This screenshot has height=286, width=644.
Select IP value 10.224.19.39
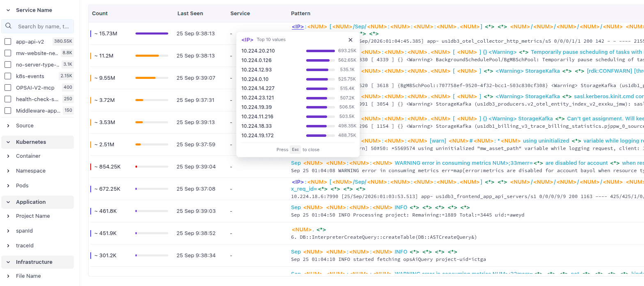point(257,107)
